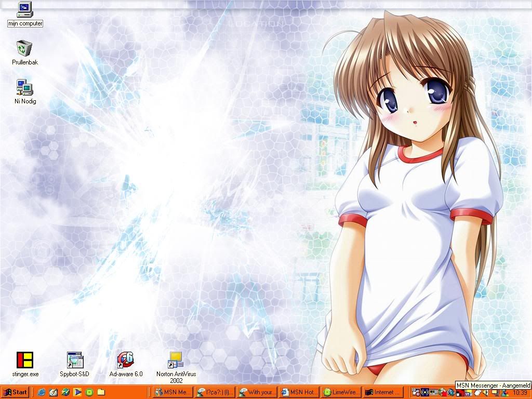
Task: Switch to the MSN Hot... taskbar button
Action: pos(299,392)
